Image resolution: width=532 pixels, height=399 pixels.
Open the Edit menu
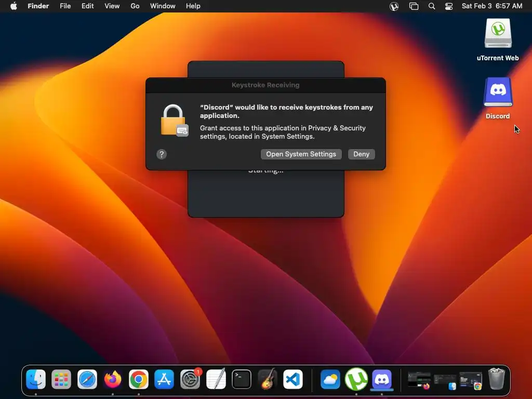(87, 6)
